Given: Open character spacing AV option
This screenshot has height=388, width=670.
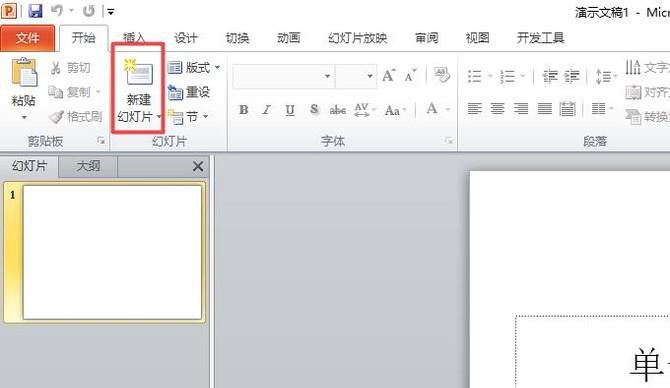Looking at the screenshot, I should click(364, 110).
